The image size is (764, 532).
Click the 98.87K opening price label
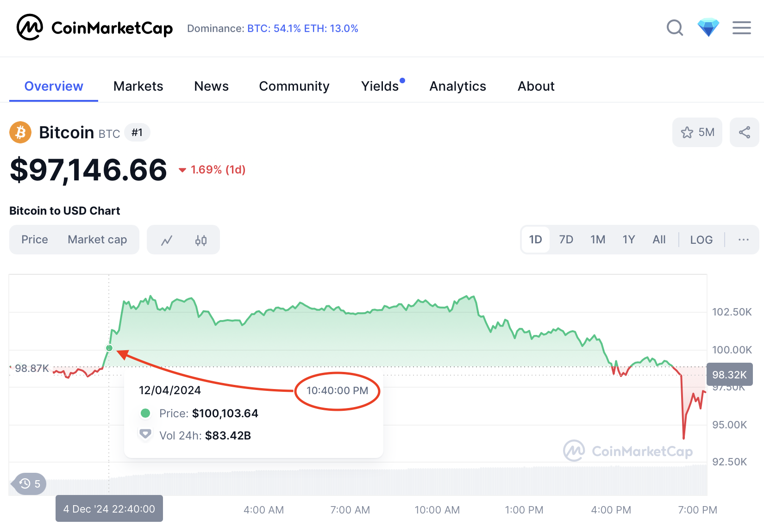point(32,369)
